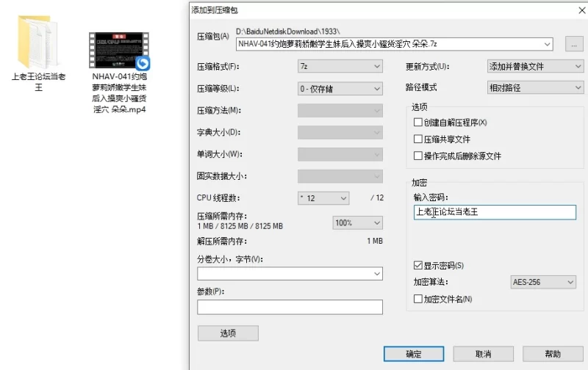
Task: Open help with the 帮助 button
Action: click(553, 354)
